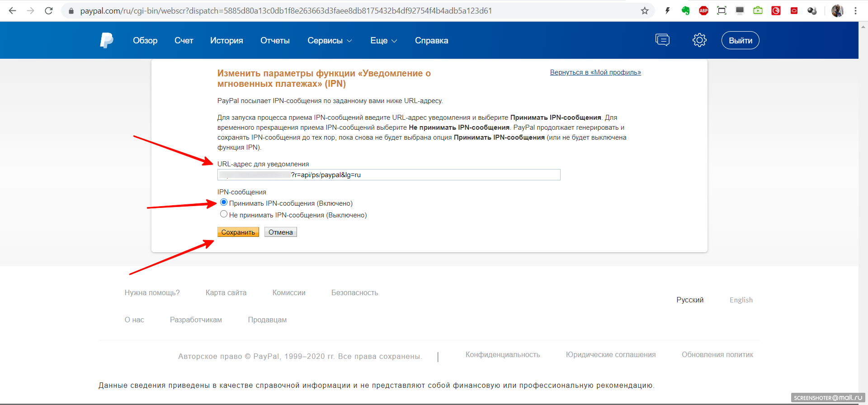Switch language to English
868x405 pixels.
tap(741, 300)
